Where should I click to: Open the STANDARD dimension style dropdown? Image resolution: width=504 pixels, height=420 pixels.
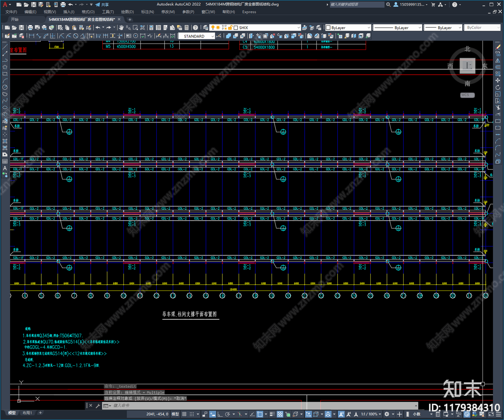(x=213, y=36)
